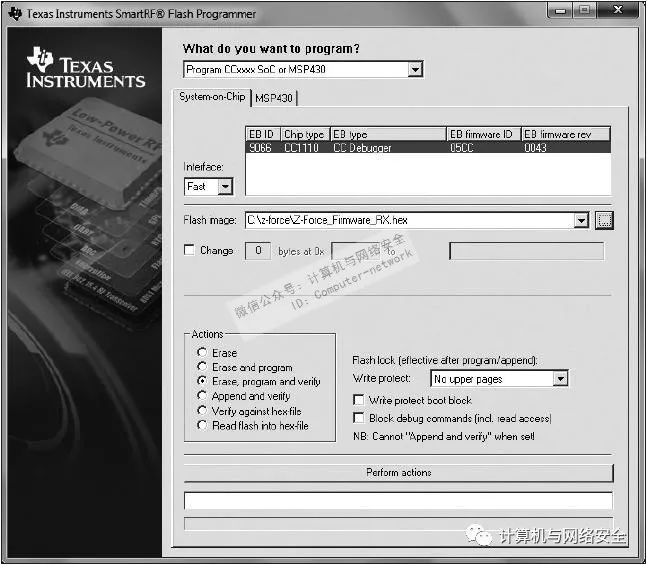Enable Block debug commands checkbox
This screenshot has width=647, height=565.
point(359,418)
